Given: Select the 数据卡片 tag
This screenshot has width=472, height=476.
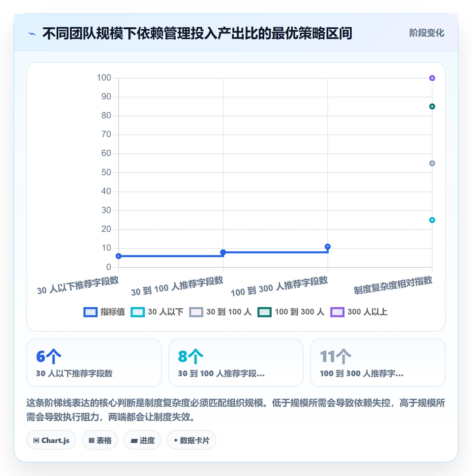Looking at the screenshot, I should tap(191, 440).
